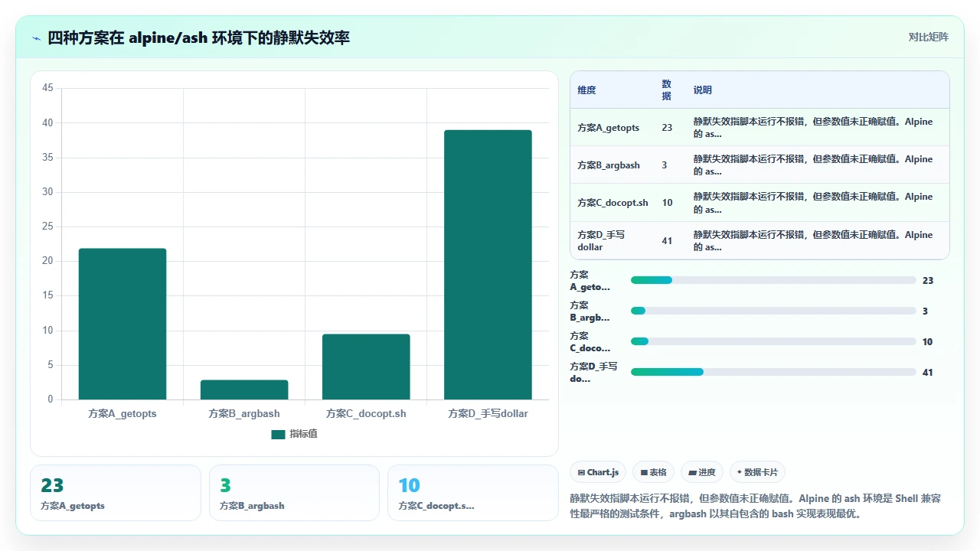Click value 23 in the table

click(667, 128)
